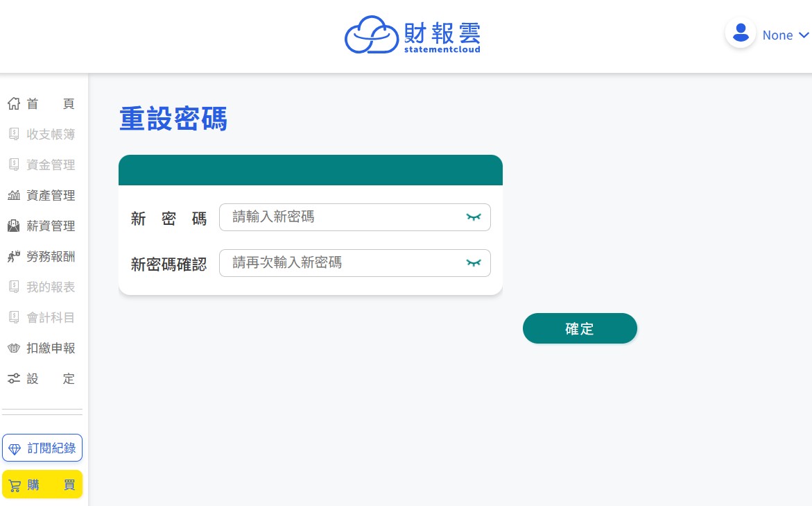Click the 勞務報酬 worker icon

(13, 257)
